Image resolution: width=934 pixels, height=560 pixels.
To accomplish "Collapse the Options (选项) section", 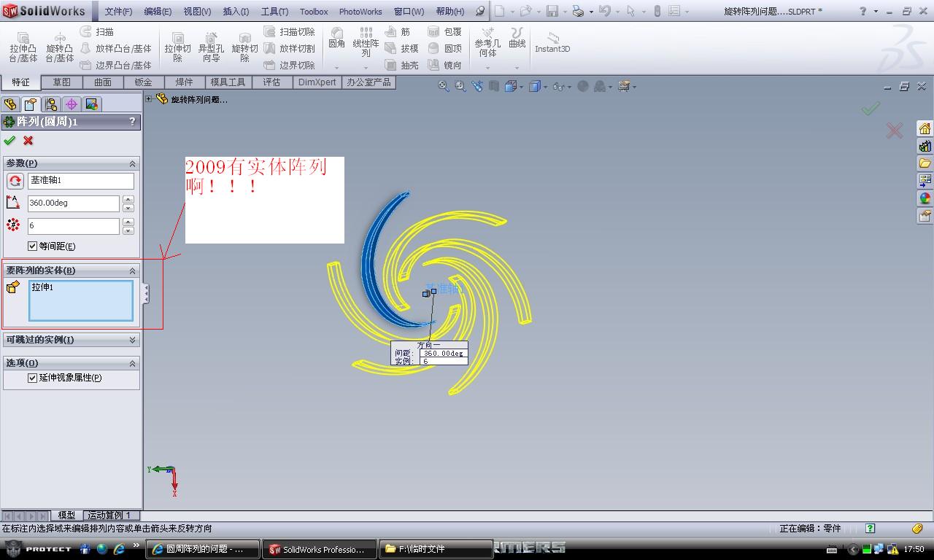I will click(x=132, y=363).
